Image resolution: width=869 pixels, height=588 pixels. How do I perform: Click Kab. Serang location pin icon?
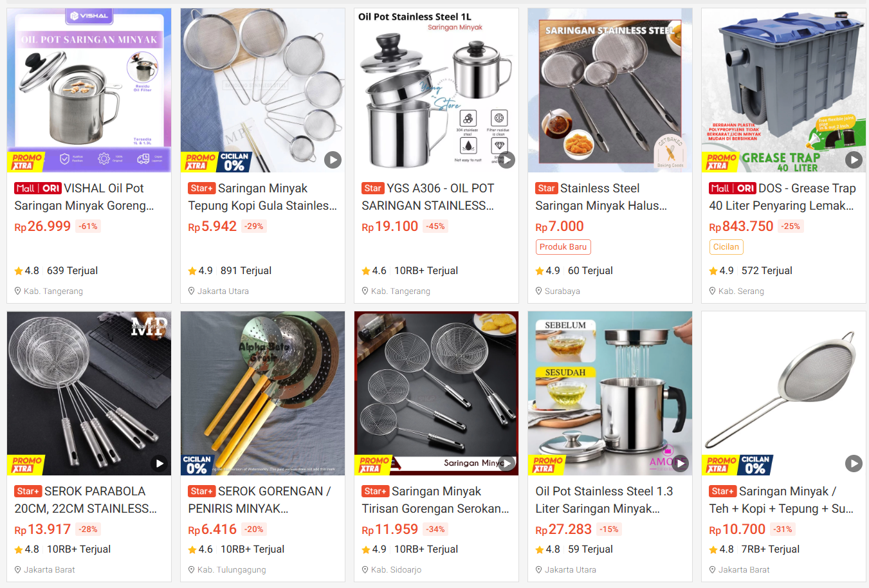(x=713, y=291)
